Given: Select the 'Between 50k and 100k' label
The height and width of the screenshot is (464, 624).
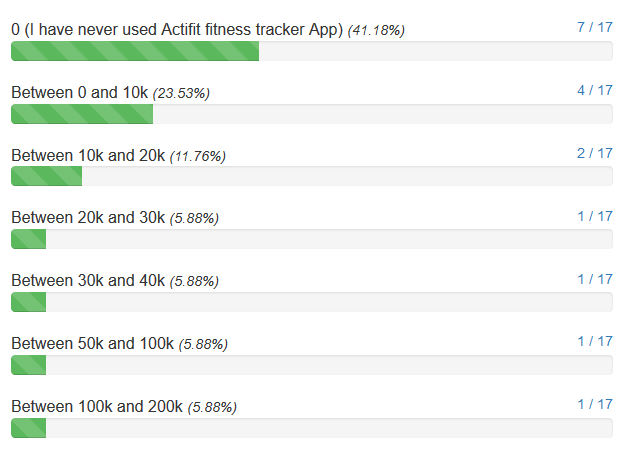Looking at the screenshot, I should pyautogui.click(x=92, y=343).
